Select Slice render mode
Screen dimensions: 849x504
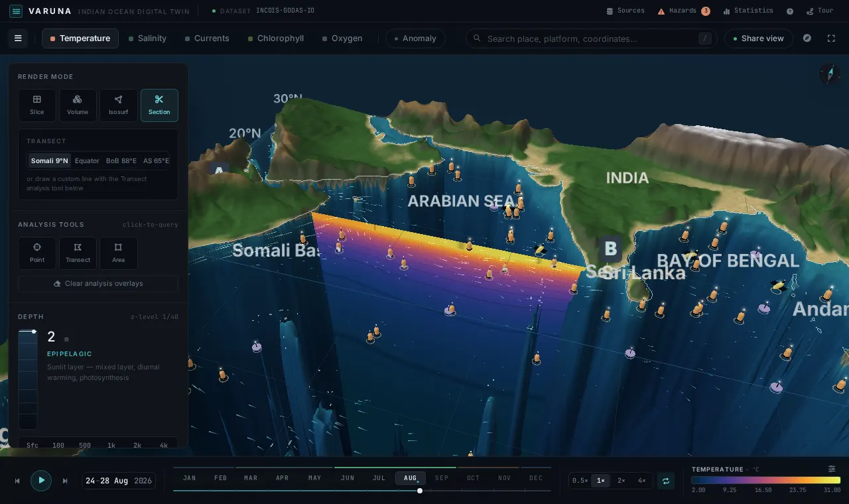37,105
